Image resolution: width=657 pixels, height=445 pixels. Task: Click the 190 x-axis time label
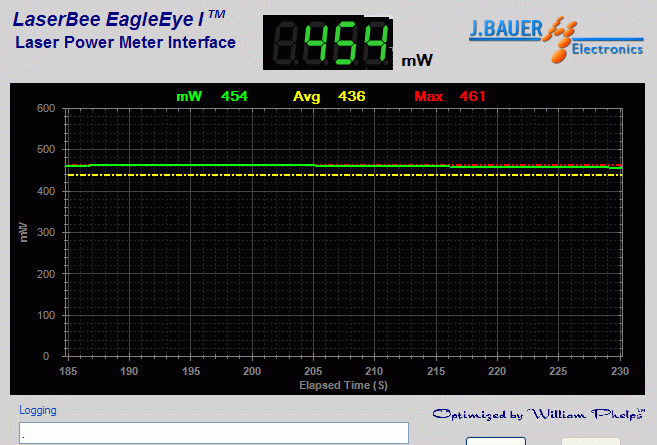pyautogui.click(x=129, y=371)
